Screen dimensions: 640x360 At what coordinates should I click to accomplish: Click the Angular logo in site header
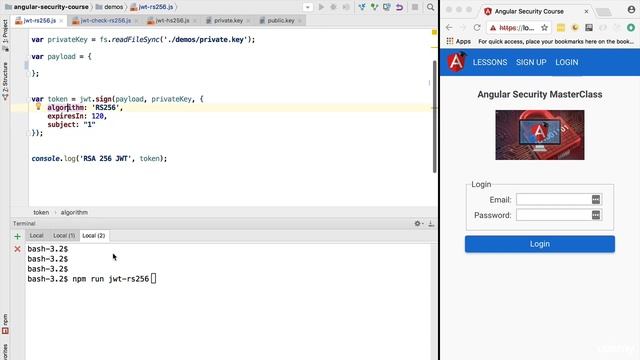click(x=456, y=62)
